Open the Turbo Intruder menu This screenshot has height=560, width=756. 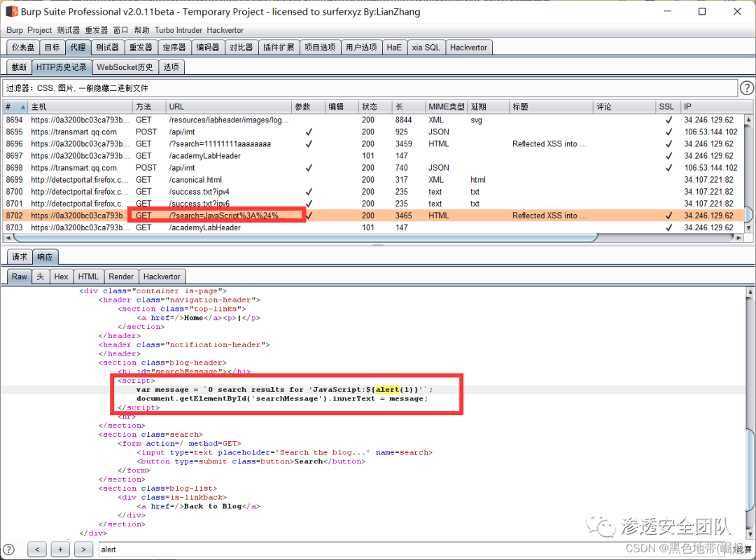[178, 30]
